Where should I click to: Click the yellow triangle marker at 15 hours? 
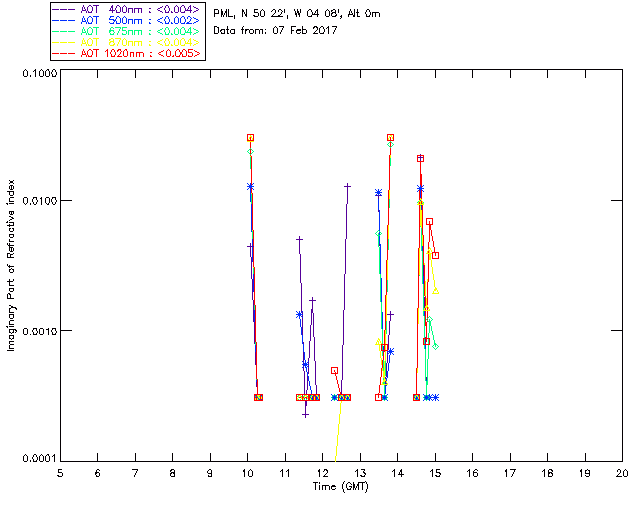(x=436, y=291)
